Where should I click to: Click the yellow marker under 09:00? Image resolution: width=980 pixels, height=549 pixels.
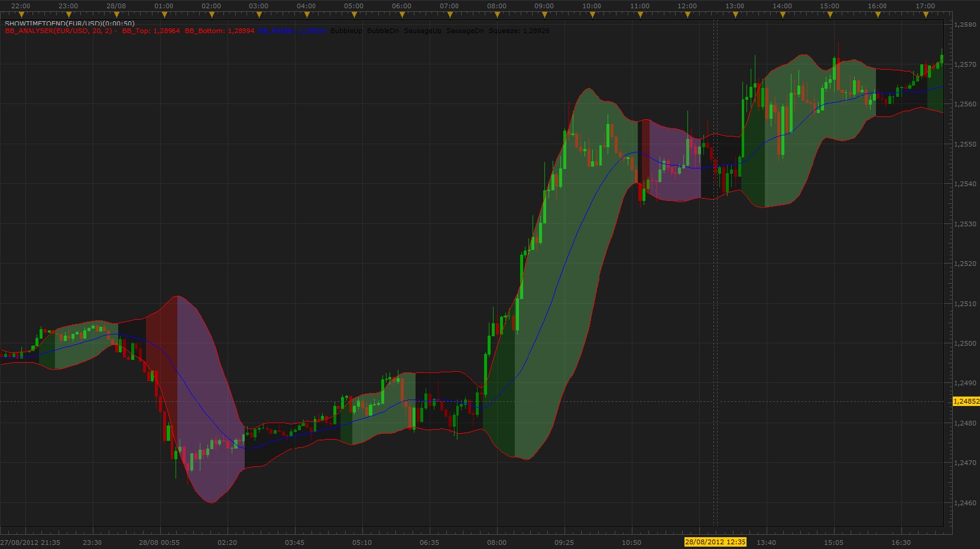click(x=544, y=14)
